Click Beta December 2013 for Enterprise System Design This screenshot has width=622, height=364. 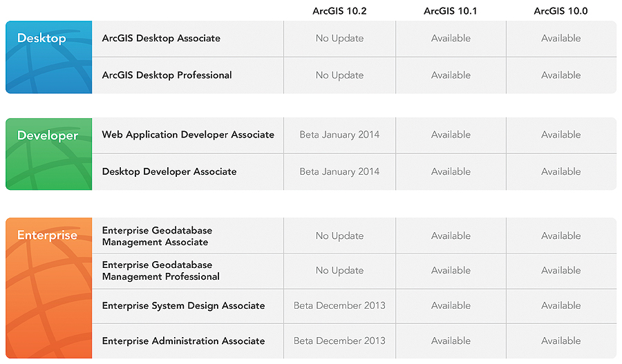tap(339, 306)
